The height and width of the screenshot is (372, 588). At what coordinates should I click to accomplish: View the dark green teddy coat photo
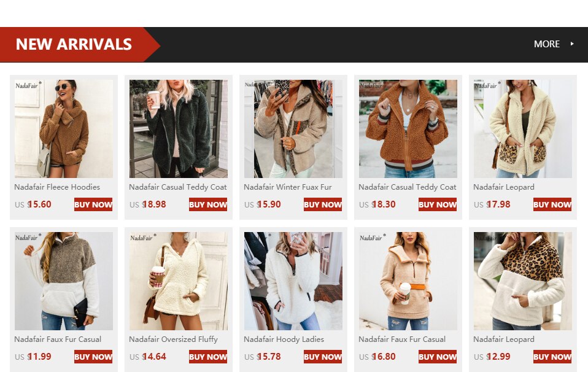click(x=179, y=129)
